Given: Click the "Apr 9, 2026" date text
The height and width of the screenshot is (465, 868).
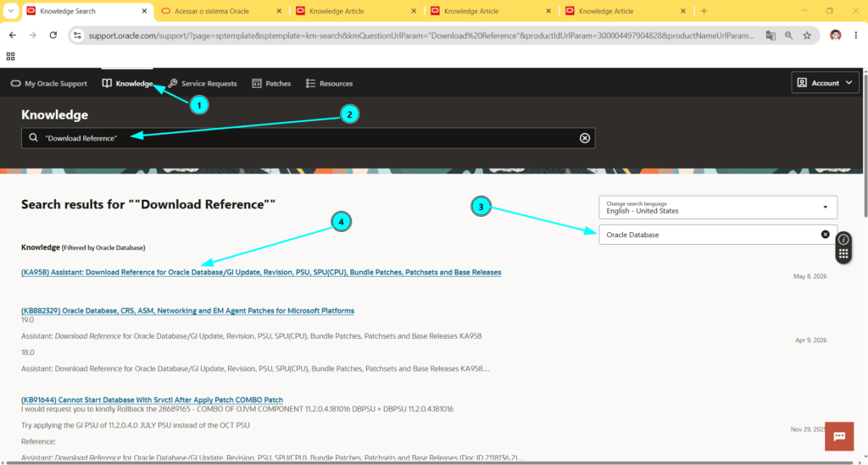Looking at the screenshot, I should [x=811, y=340].
